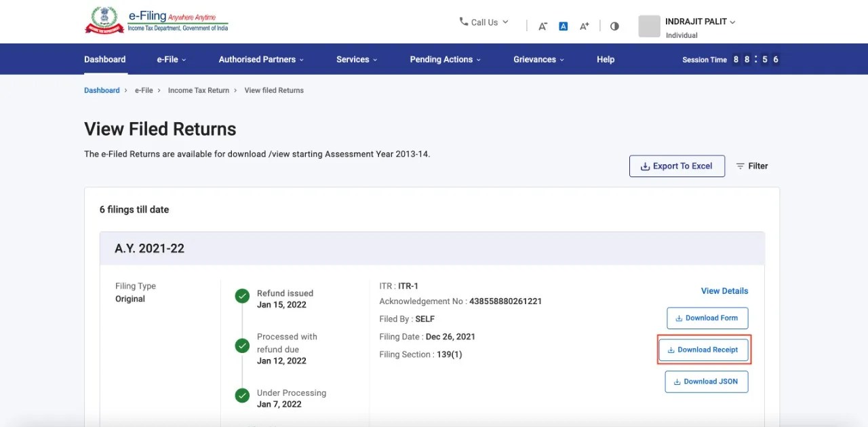Click the Income Tax Return breadcrumb
The width and height of the screenshot is (868, 427).
click(x=199, y=90)
